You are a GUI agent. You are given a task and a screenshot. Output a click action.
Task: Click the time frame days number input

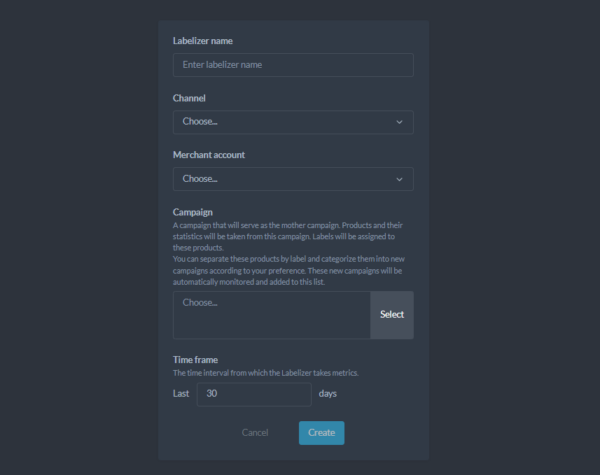coord(254,394)
